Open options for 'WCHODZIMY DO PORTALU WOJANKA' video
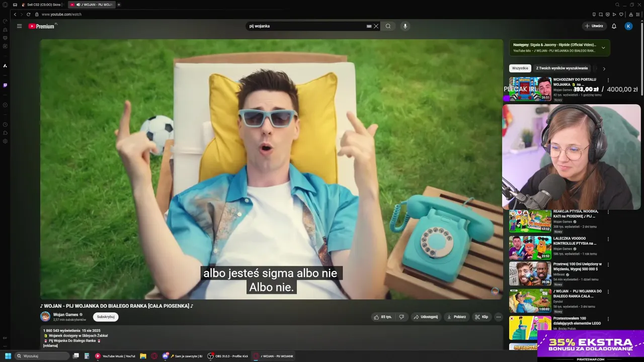644x362 pixels. (608, 80)
